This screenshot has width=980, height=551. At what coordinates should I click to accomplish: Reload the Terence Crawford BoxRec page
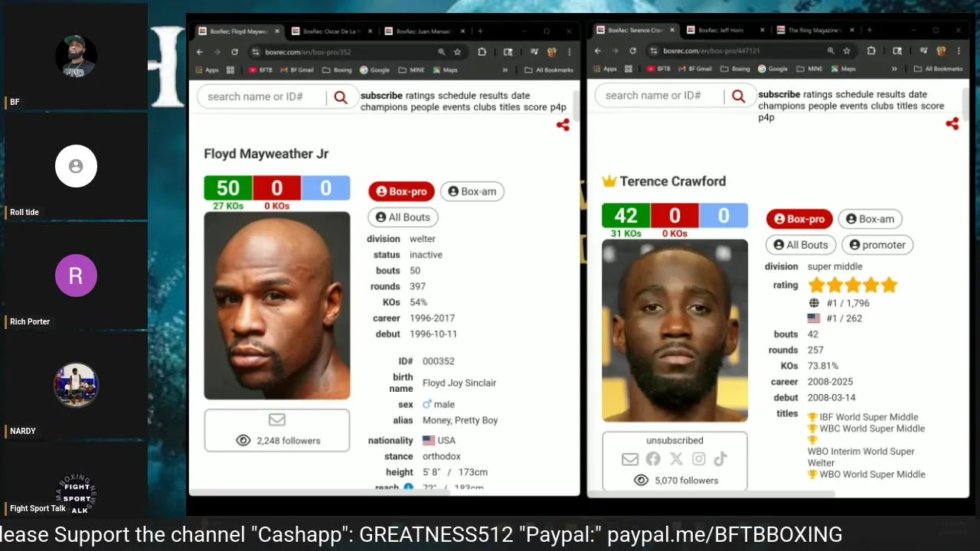pos(632,51)
